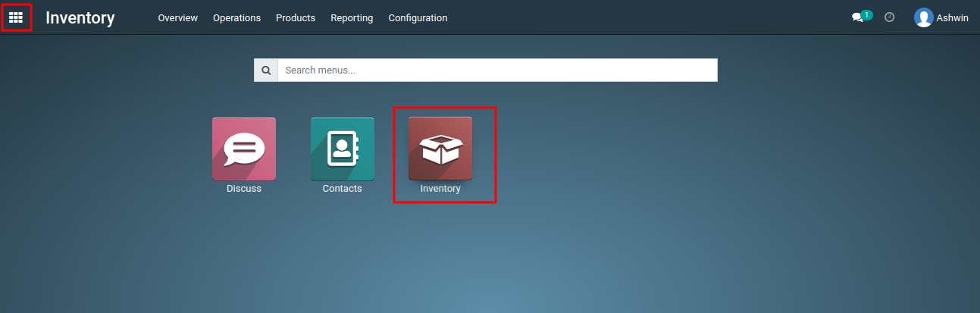Launch the Inventory app icon
The width and height of the screenshot is (980, 313).
[440, 149]
